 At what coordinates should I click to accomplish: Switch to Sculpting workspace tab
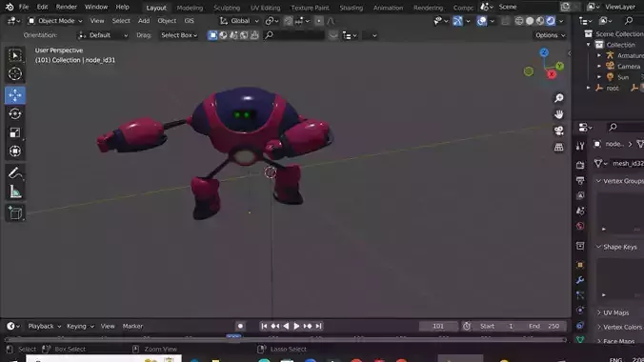tap(227, 8)
